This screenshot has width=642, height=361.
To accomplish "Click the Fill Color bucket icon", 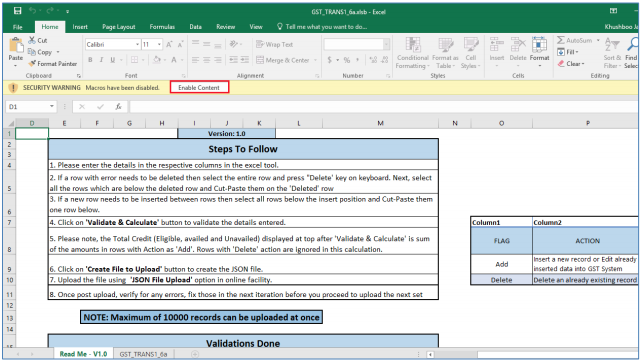I will [x=157, y=60].
